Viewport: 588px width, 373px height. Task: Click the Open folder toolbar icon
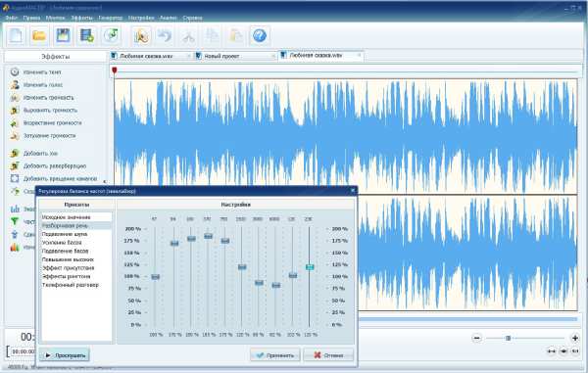[x=39, y=35]
